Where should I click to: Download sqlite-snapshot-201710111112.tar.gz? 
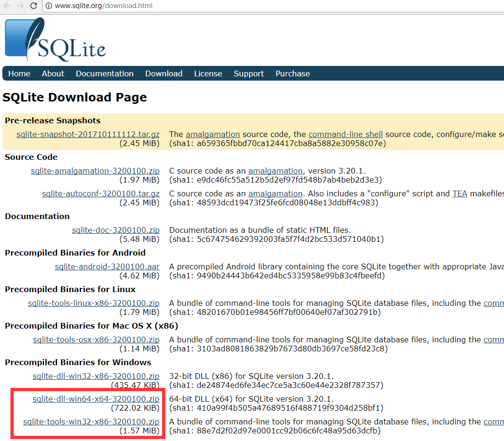88,134
